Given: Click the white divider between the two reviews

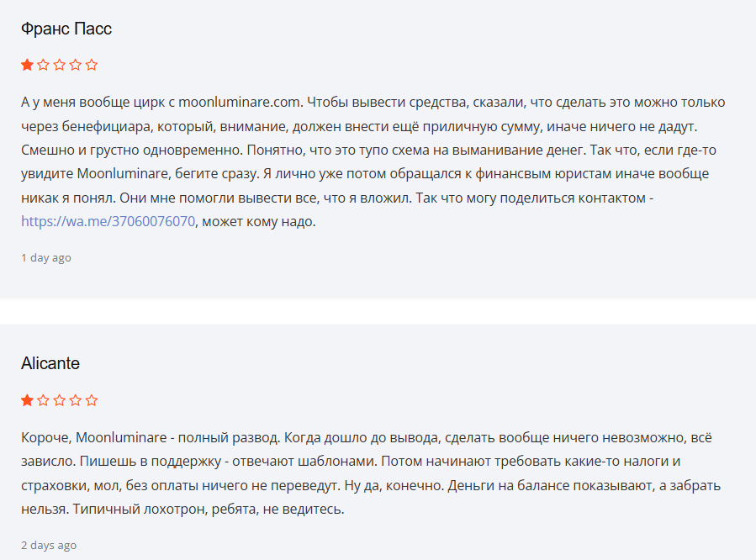Looking at the screenshot, I should (378, 312).
